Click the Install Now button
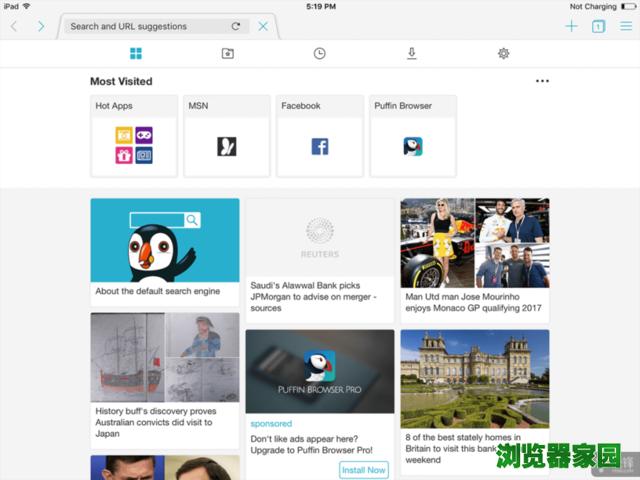640x480 pixels. pos(363,470)
